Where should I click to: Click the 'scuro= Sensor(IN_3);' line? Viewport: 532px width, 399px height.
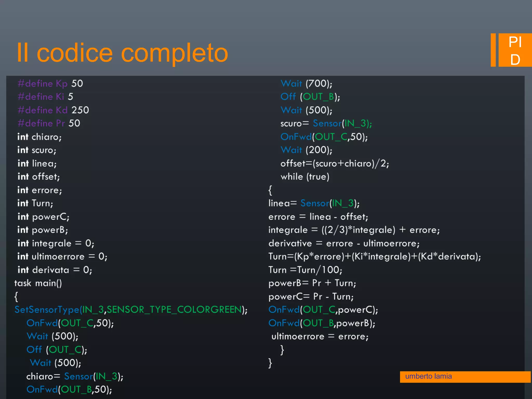326,123
